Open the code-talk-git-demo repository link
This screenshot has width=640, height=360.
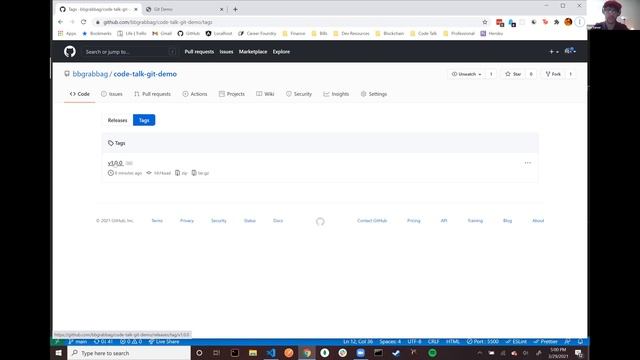pos(145,74)
